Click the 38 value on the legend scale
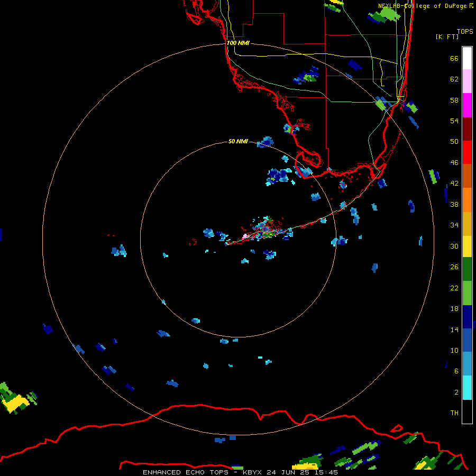Viewport: 476px width, 476px height. pyautogui.click(x=454, y=204)
